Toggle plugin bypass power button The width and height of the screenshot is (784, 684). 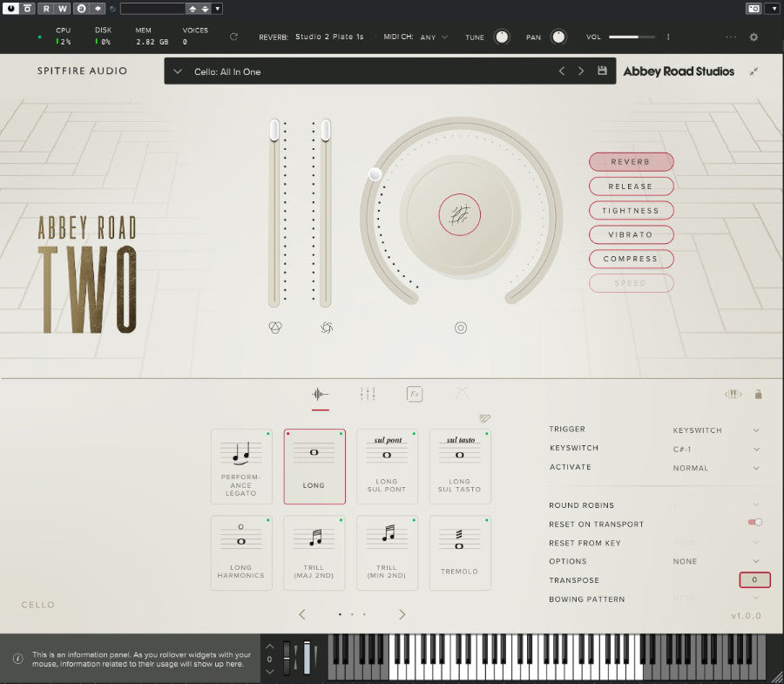[x=10, y=9]
